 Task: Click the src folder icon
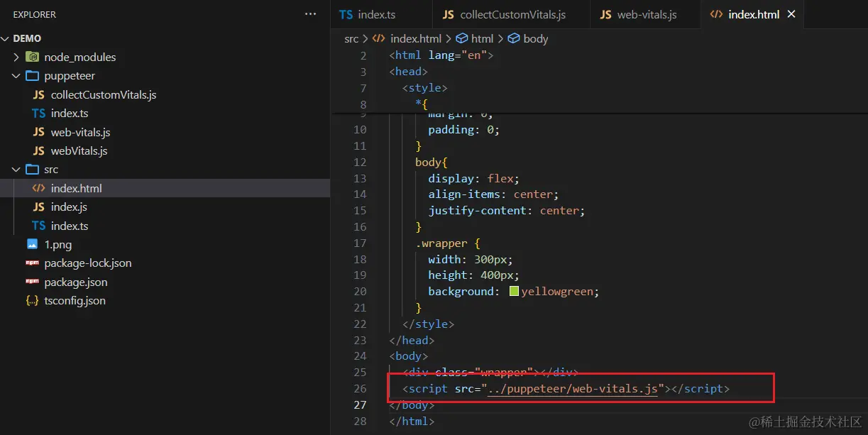click(x=32, y=170)
